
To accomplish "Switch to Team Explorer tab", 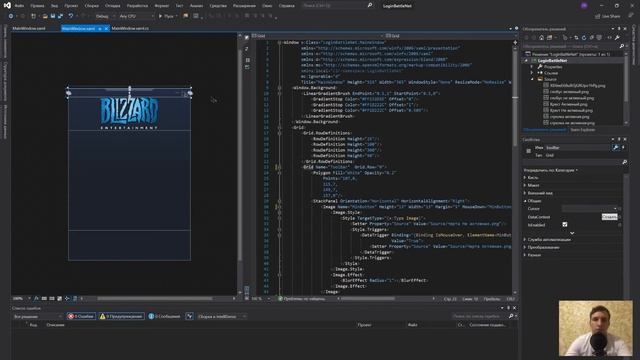I will (x=582, y=130).
